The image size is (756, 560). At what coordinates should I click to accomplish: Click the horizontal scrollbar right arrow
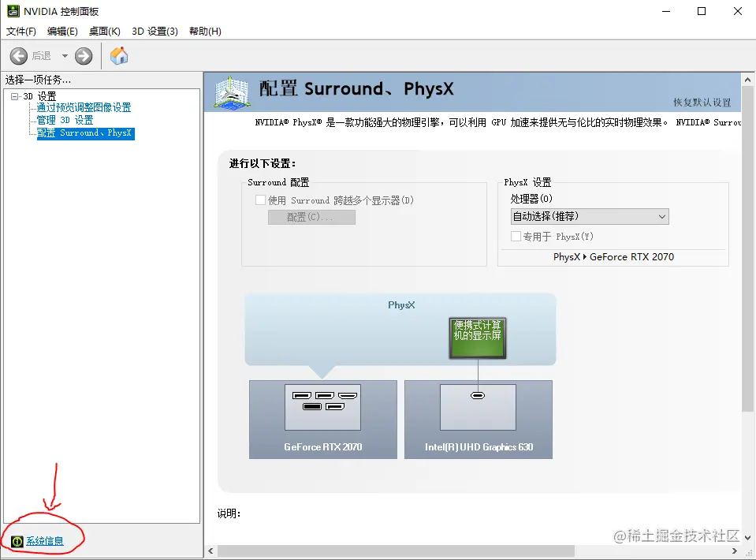[735, 551]
